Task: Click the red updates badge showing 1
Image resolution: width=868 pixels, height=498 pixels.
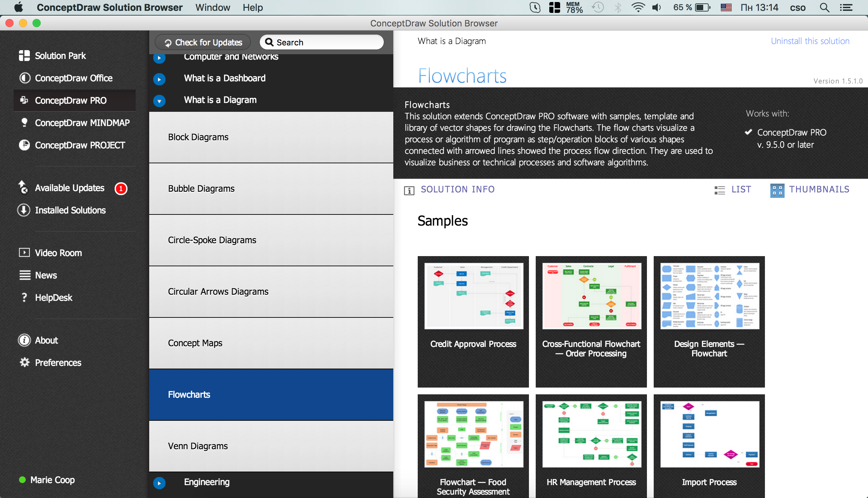Action: [x=121, y=188]
